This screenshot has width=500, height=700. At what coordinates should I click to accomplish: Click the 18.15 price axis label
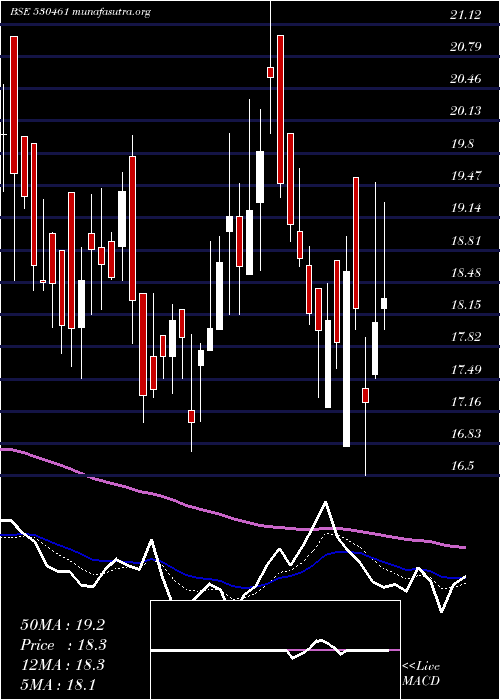[466, 305]
